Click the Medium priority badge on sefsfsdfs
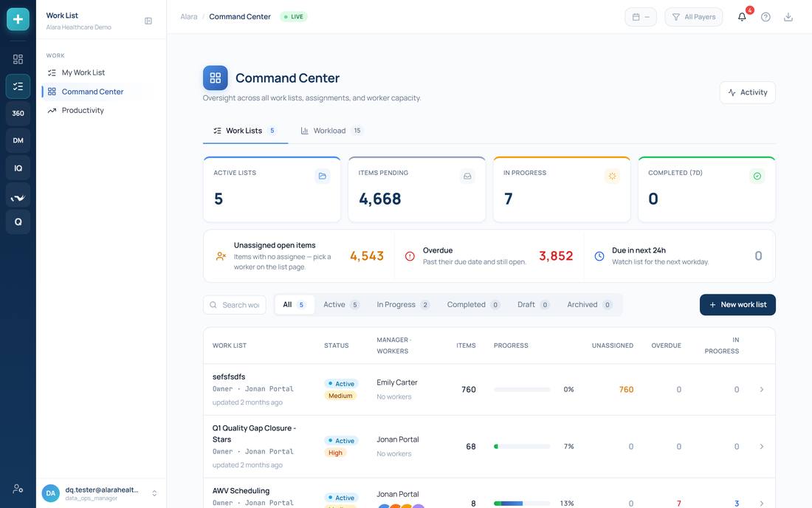The width and height of the screenshot is (812, 508). [x=340, y=396]
